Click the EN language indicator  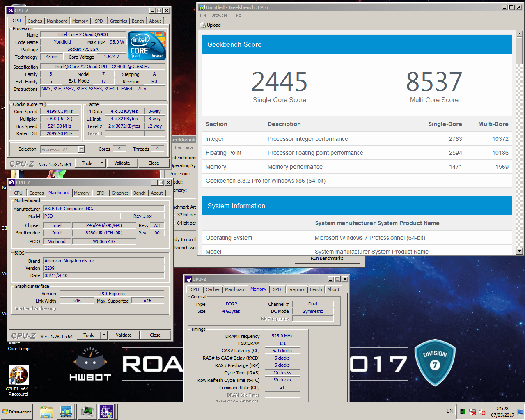click(x=449, y=411)
